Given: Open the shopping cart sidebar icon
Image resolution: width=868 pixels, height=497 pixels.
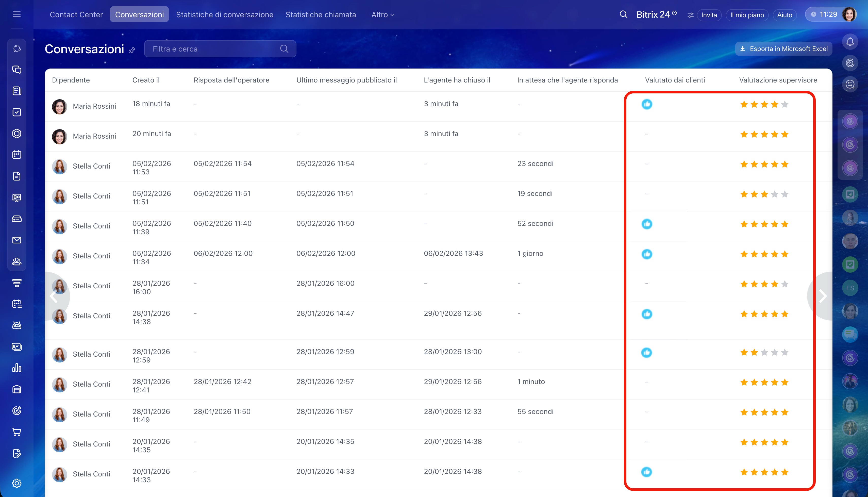Looking at the screenshot, I should (17, 432).
